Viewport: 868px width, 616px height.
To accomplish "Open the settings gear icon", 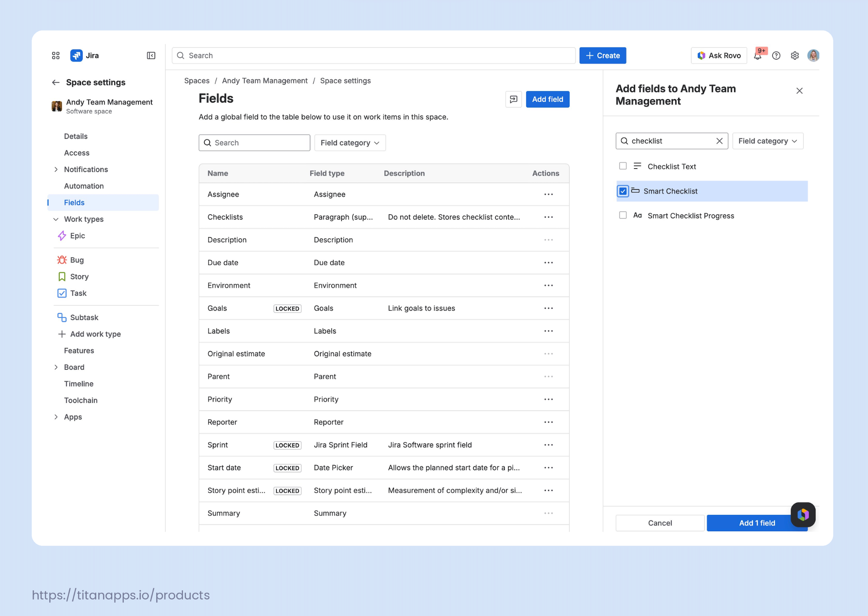I will coord(795,55).
